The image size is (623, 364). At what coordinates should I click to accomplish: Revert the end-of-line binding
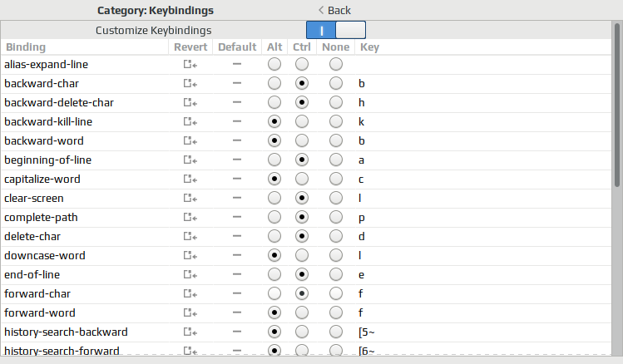coord(190,274)
